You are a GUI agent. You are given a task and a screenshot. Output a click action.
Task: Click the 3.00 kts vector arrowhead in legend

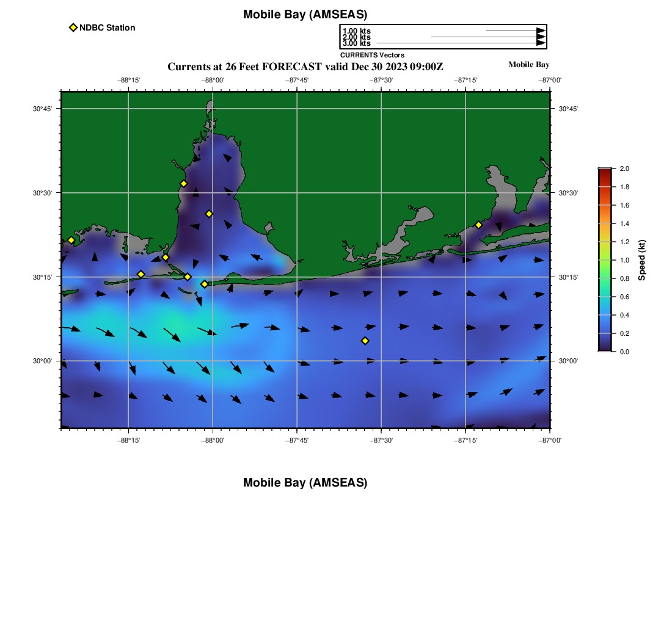(x=541, y=43)
